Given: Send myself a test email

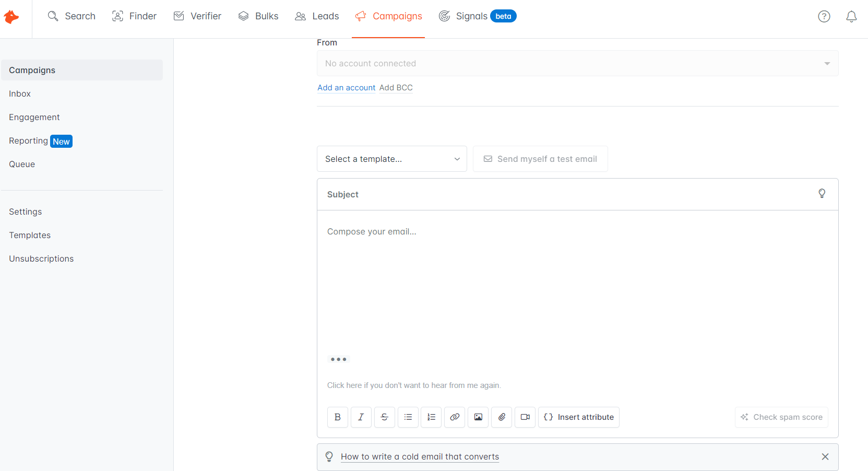Looking at the screenshot, I should pos(540,159).
